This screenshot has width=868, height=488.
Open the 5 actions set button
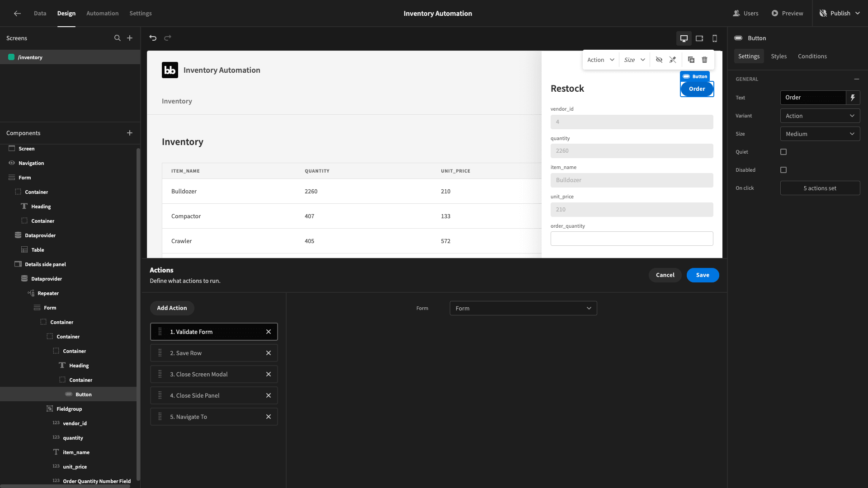coord(820,188)
